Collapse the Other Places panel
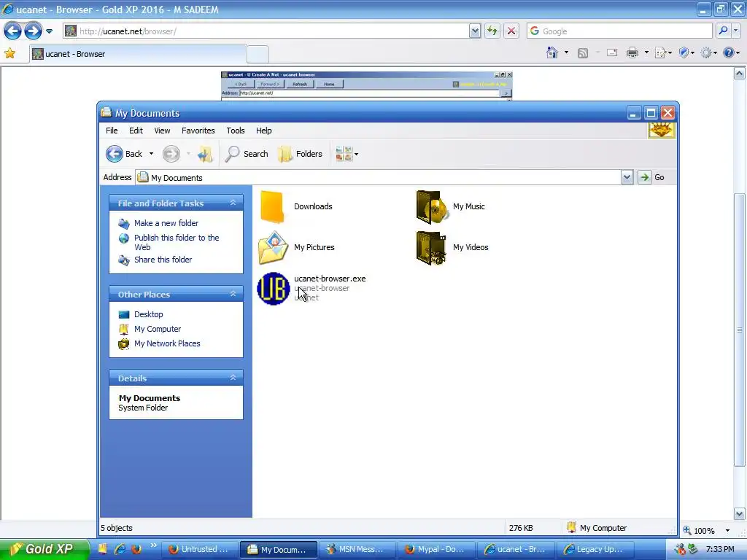The width and height of the screenshot is (747, 560). point(233,294)
